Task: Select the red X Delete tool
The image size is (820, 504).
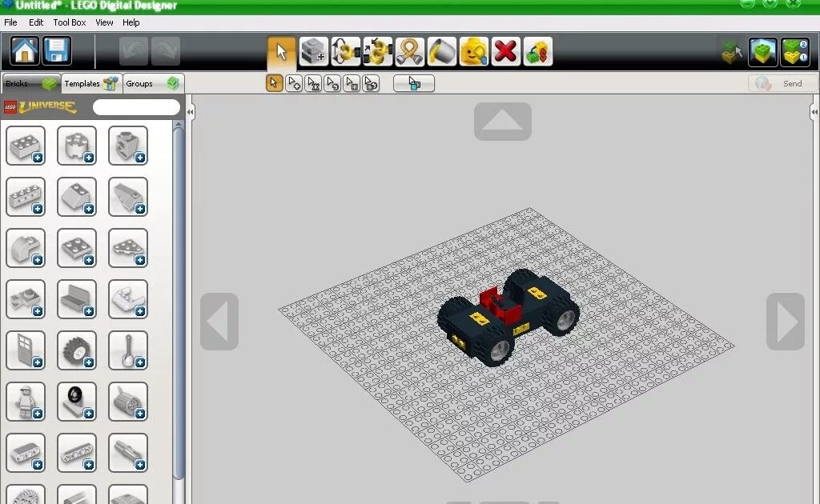Action: pyautogui.click(x=506, y=52)
